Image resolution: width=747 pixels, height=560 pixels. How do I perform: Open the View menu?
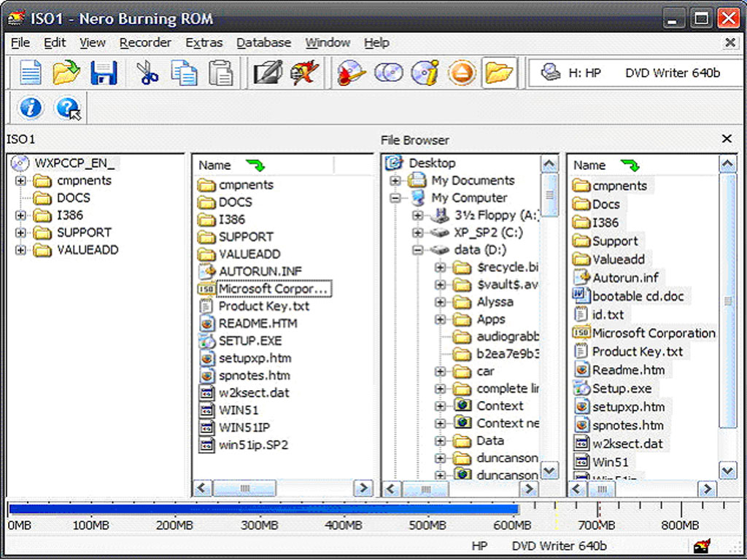(x=93, y=43)
